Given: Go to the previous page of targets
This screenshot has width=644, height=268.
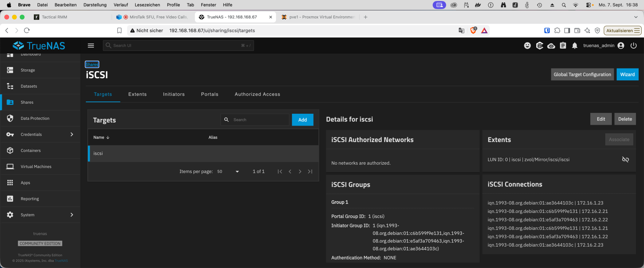Looking at the screenshot, I should click(290, 172).
